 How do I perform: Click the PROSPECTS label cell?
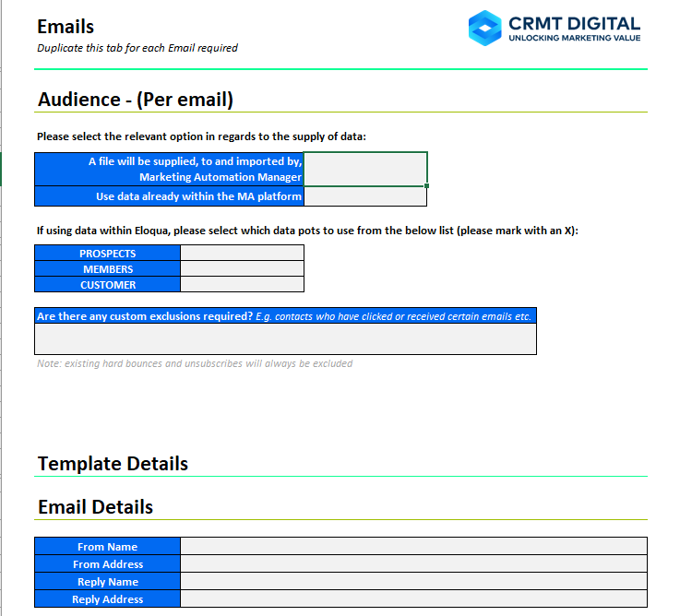click(108, 254)
